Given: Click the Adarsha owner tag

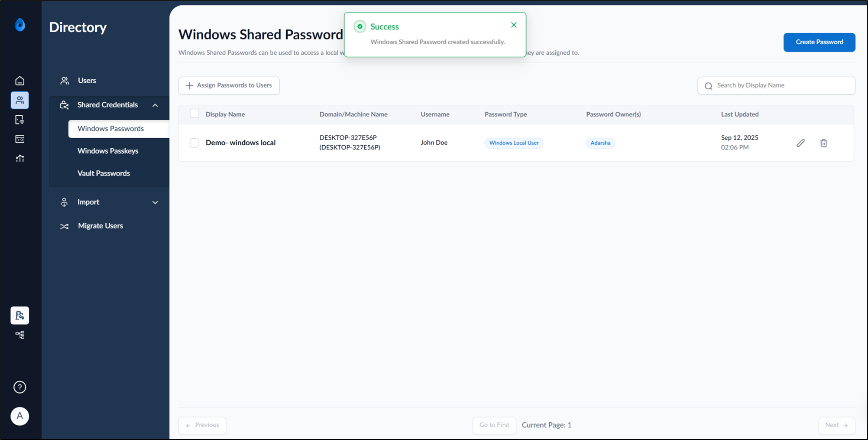Looking at the screenshot, I should pos(600,143).
